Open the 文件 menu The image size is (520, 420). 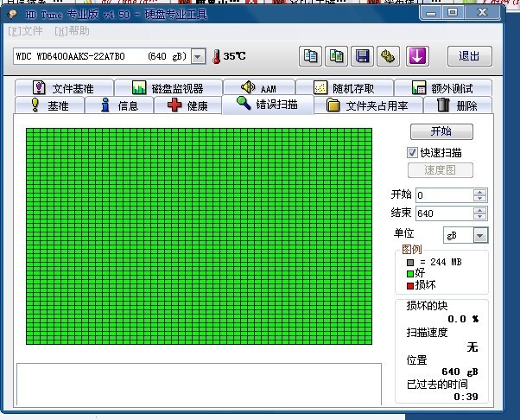click(x=26, y=31)
